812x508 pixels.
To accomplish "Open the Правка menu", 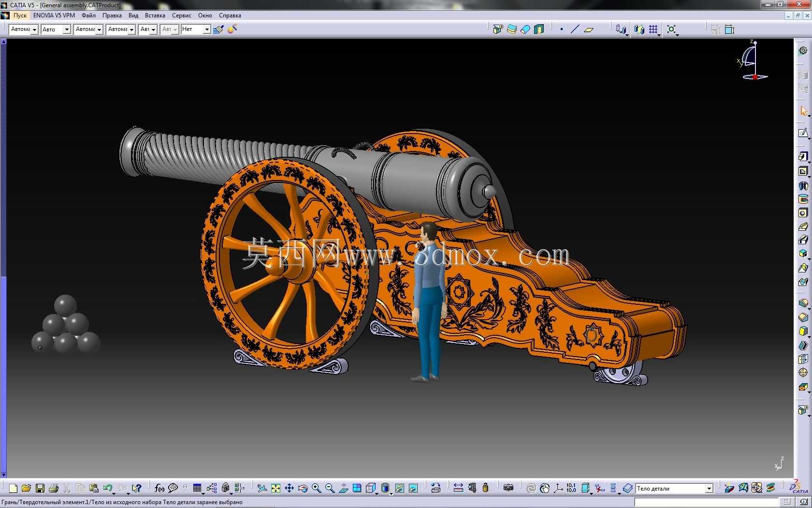I will [112, 15].
